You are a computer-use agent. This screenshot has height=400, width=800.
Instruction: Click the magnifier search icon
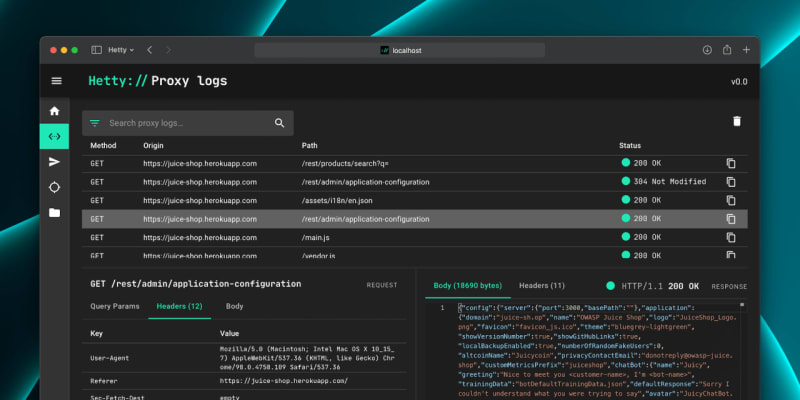280,123
